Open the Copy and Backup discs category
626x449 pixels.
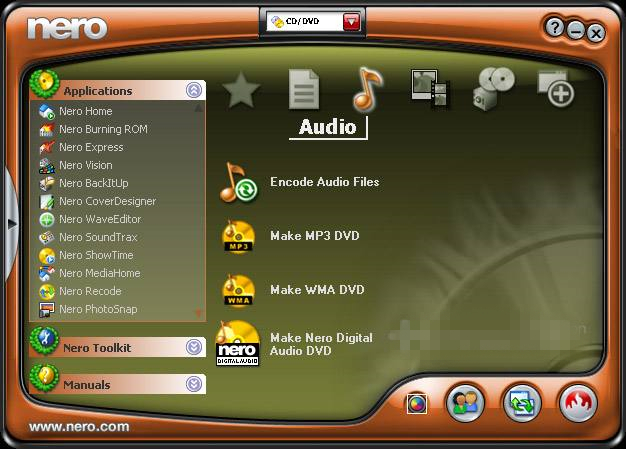pos(493,89)
